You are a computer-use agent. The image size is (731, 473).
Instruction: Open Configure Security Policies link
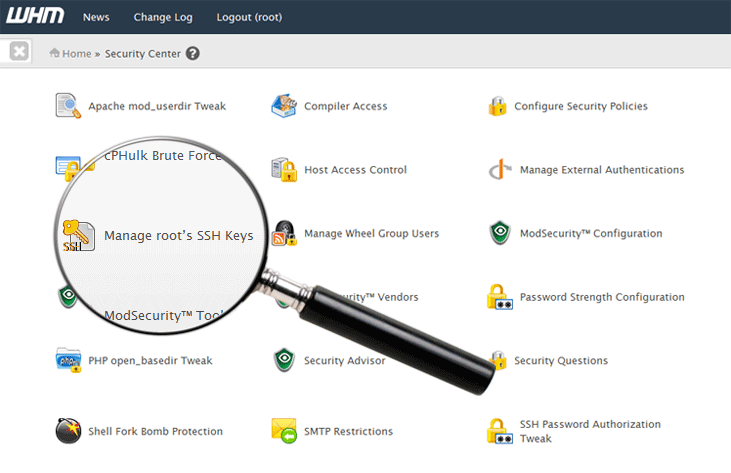[x=581, y=106]
